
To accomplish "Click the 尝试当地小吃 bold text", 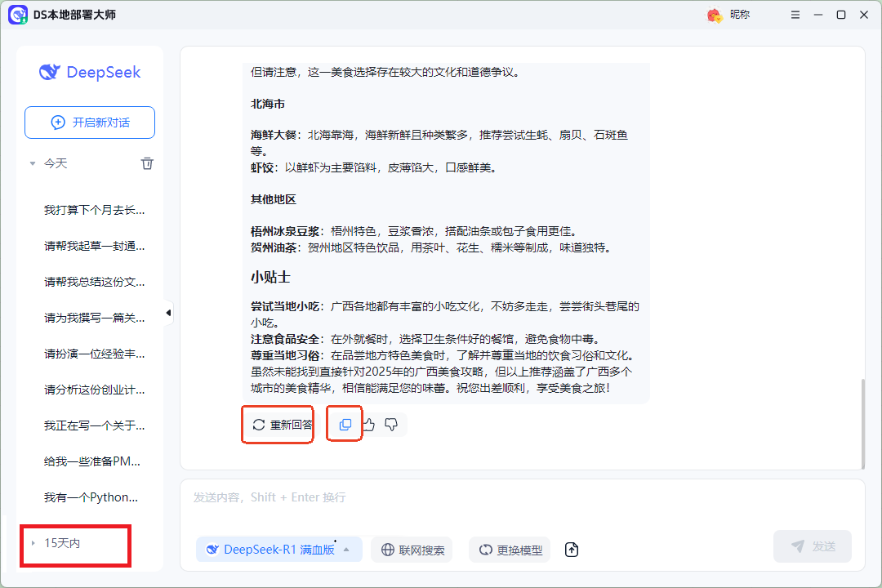I will 285,307.
